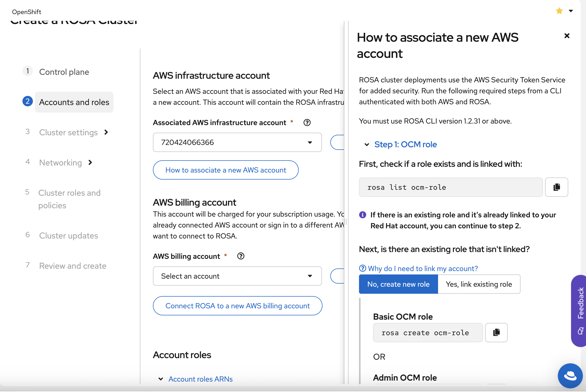The width and height of the screenshot is (586, 392).
Task: Click help icon beside Associated AWS infrastructure account
Action: coord(307,123)
